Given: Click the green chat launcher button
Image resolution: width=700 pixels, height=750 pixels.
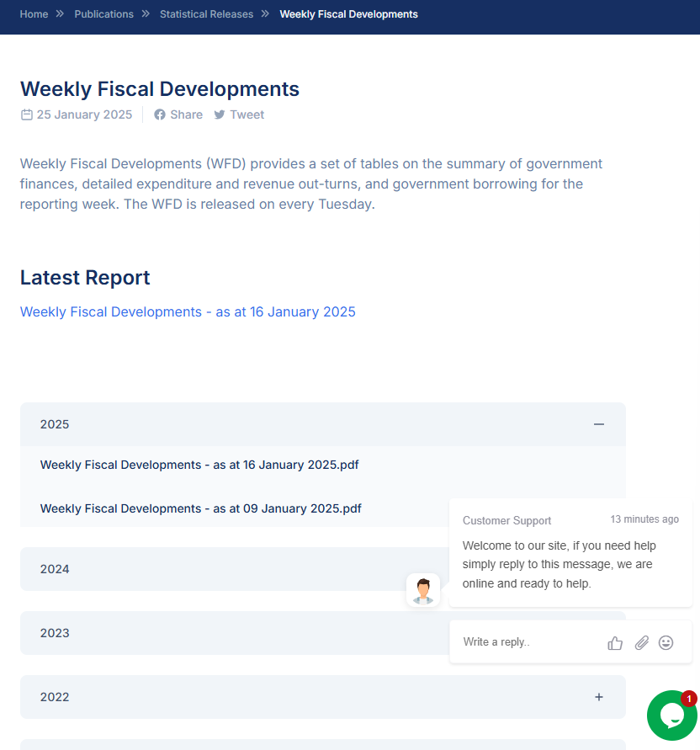Looking at the screenshot, I should (671, 715).
